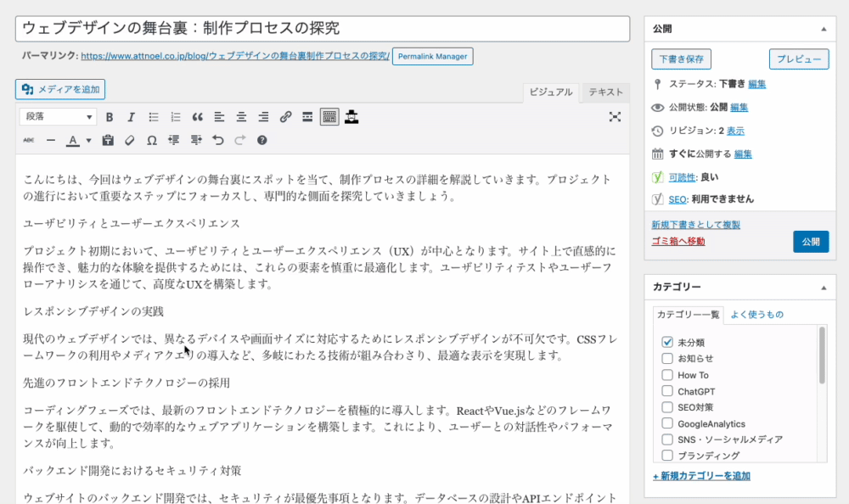Switch to the テキスト editor tab
Image resolution: width=849 pixels, height=504 pixels.
coord(606,92)
